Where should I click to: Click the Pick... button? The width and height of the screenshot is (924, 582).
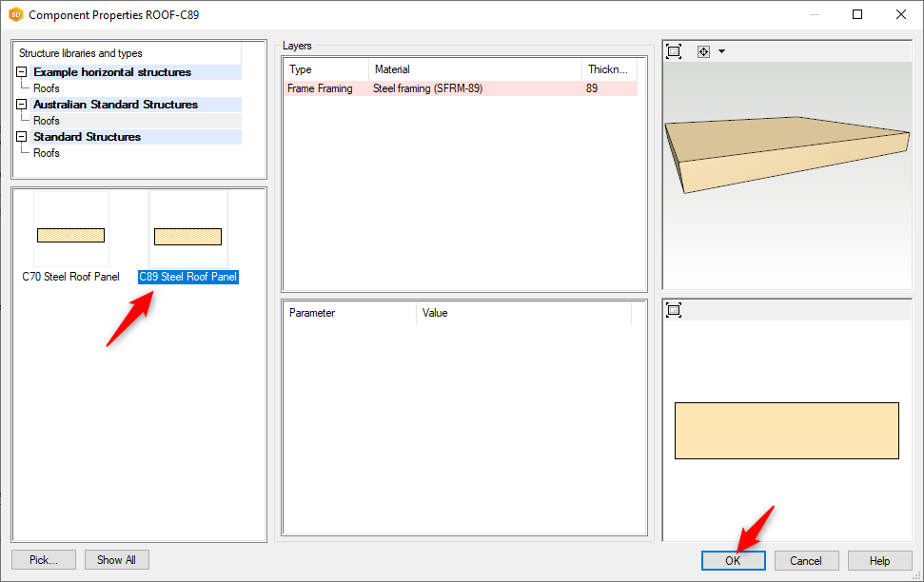44,560
